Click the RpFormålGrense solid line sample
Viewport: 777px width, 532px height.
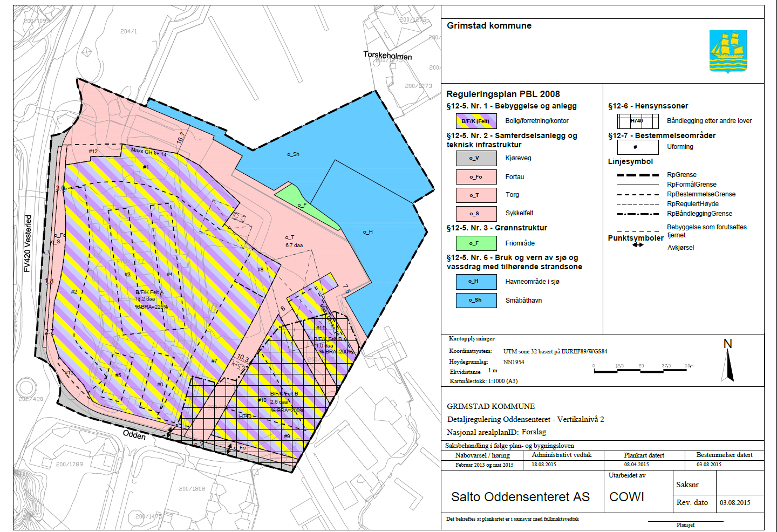tap(638, 185)
